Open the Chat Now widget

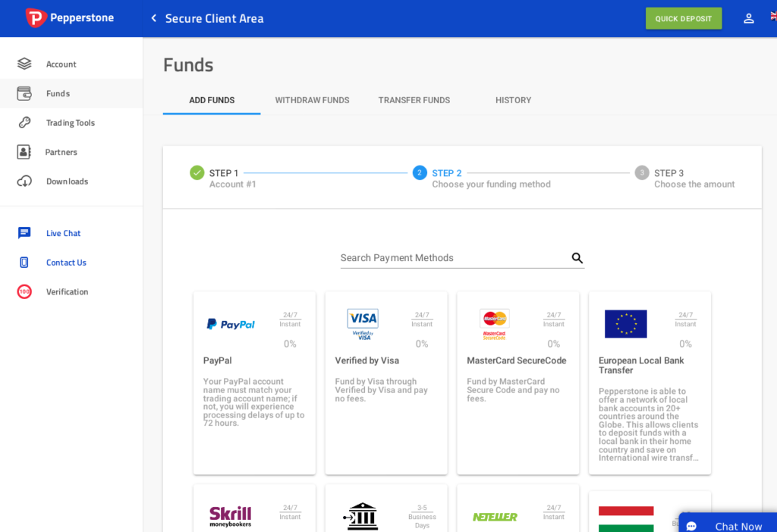tap(728, 523)
